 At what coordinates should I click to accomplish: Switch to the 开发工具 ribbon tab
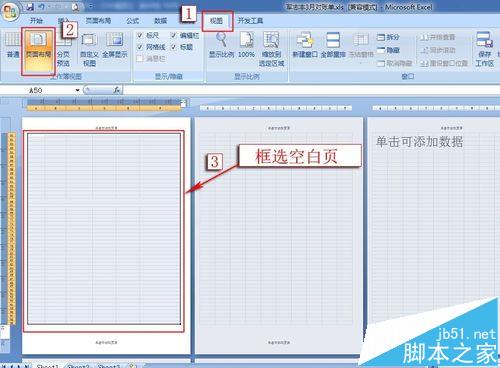(250, 21)
